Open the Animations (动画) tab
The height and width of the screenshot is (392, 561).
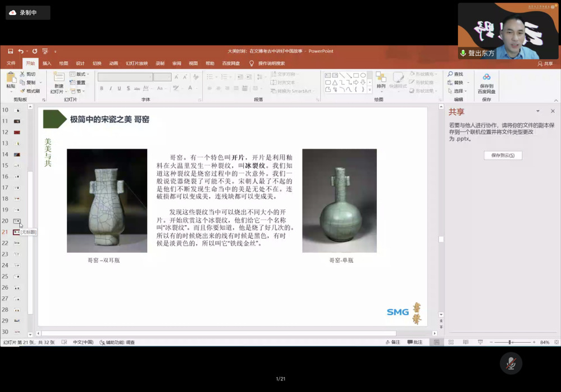click(113, 63)
